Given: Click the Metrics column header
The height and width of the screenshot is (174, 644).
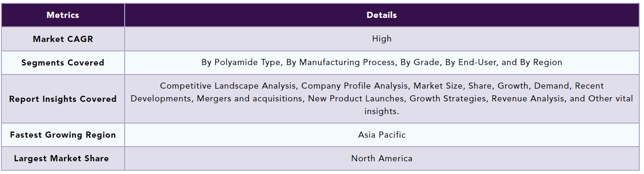Looking at the screenshot, I should [63, 15].
